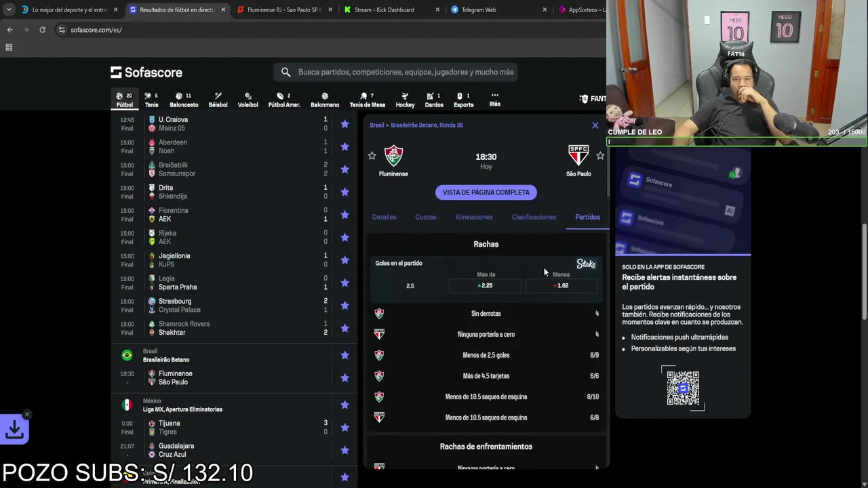Click VISTA DE PÁGINA COMPLETA button

click(486, 192)
